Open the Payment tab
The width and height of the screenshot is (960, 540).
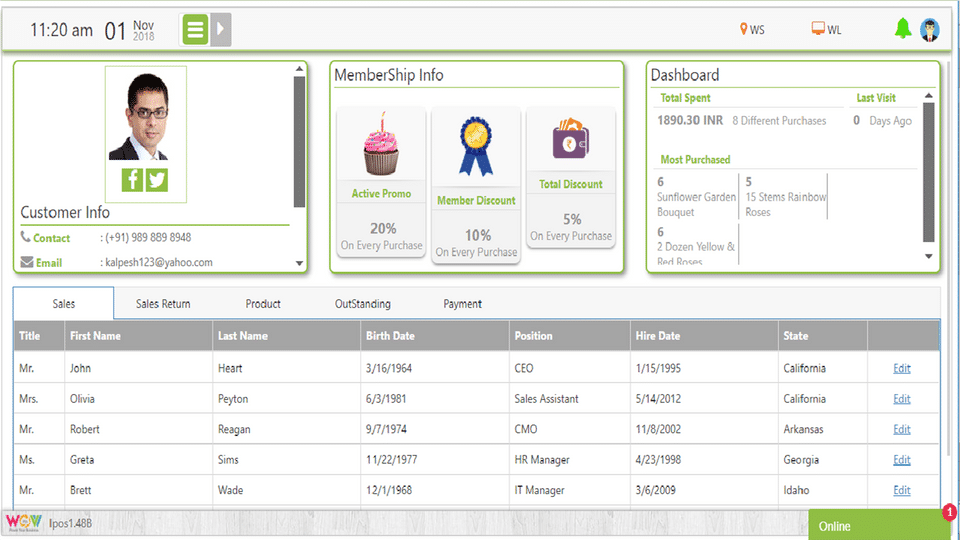(462, 304)
